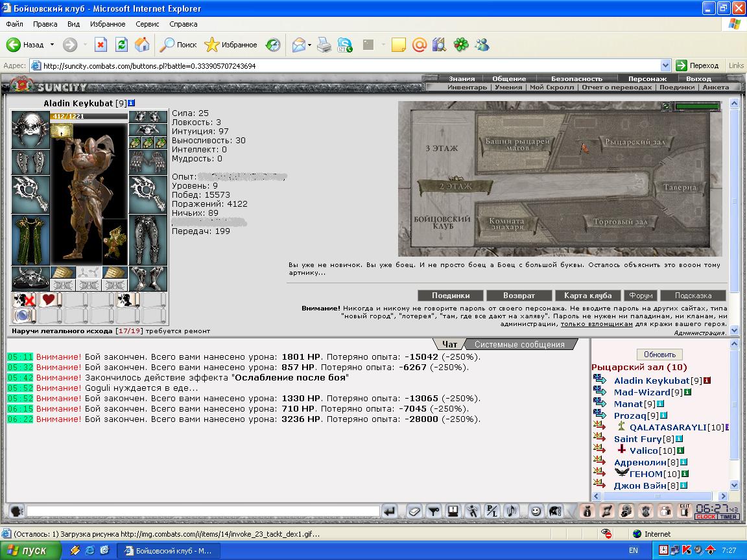Click the helmet item slot of the character
Image resolution: width=747 pixels, height=560 pixels.
(x=30, y=130)
